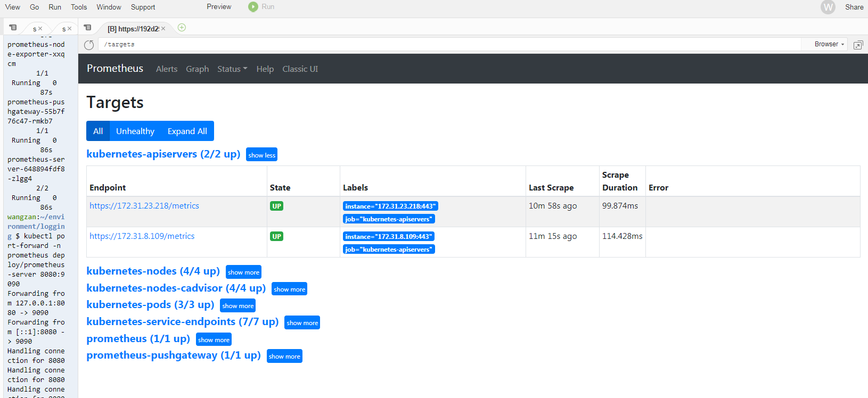Viewport: 868px width, 398px height.
Task: Click the kubernetes-nodes-cadvisor (4/4 up) heading
Action: [176, 288]
